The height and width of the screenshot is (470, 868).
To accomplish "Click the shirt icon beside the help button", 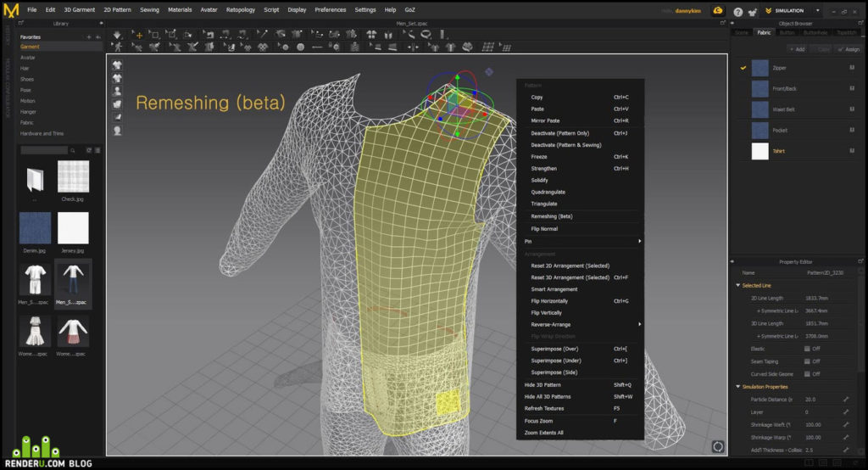I will pyautogui.click(x=753, y=11).
